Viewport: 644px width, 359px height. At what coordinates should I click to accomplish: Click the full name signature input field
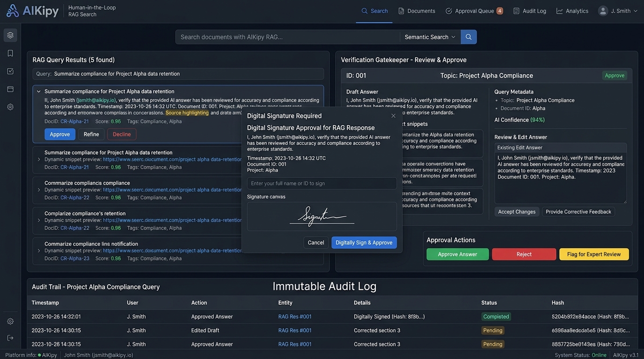coord(322,183)
